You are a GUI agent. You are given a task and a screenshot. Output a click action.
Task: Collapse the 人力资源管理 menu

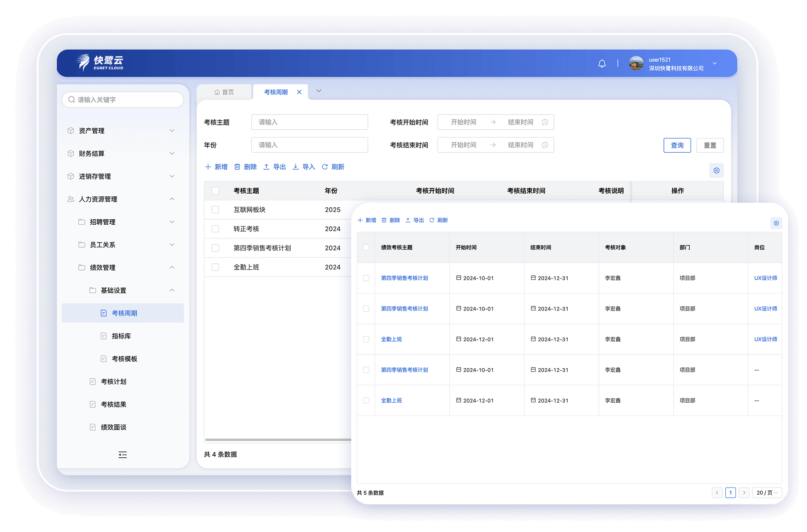coord(122,199)
